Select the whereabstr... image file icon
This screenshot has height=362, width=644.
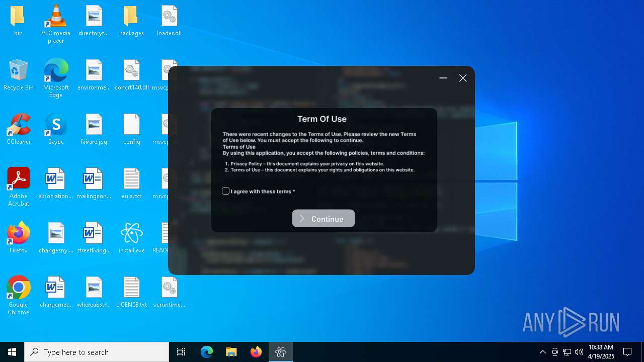coord(94,293)
